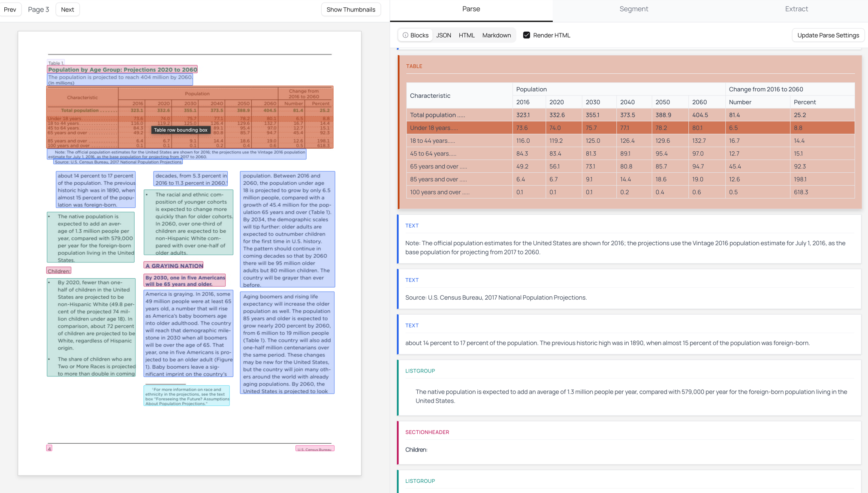
Task: Click the footnote block in the document
Action: pos(187,396)
